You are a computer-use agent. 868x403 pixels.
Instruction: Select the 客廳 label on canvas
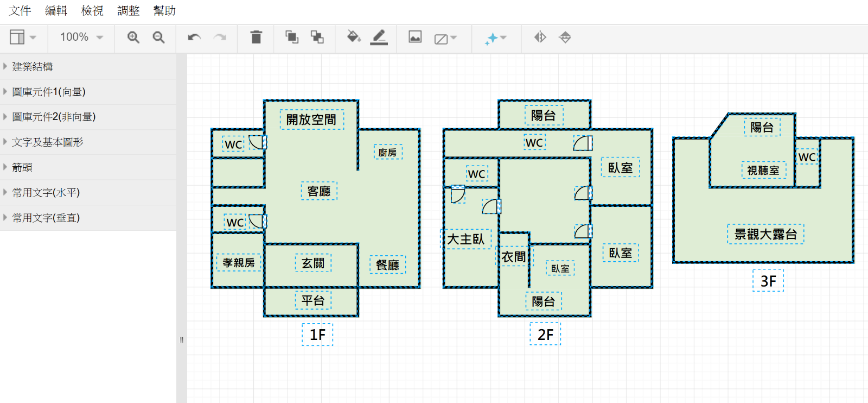pos(319,191)
